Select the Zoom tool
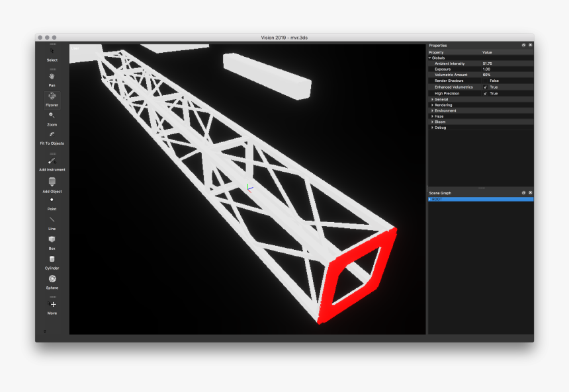Image resolution: width=569 pixels, height=392 pixels. click(x=51, y=119)
